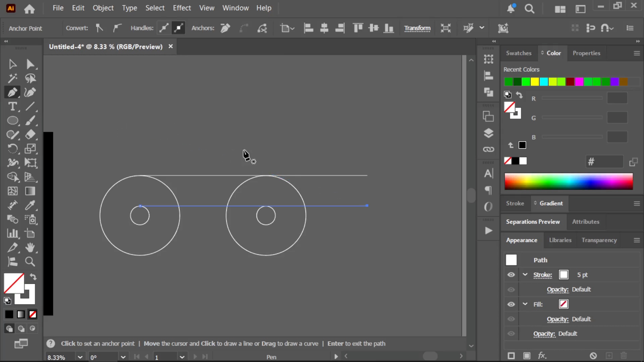The image size is (644, 362).
Task: Toggle visibility of Stroke's Opacity row
Action: pyautogui.click(x=511, y=290)
